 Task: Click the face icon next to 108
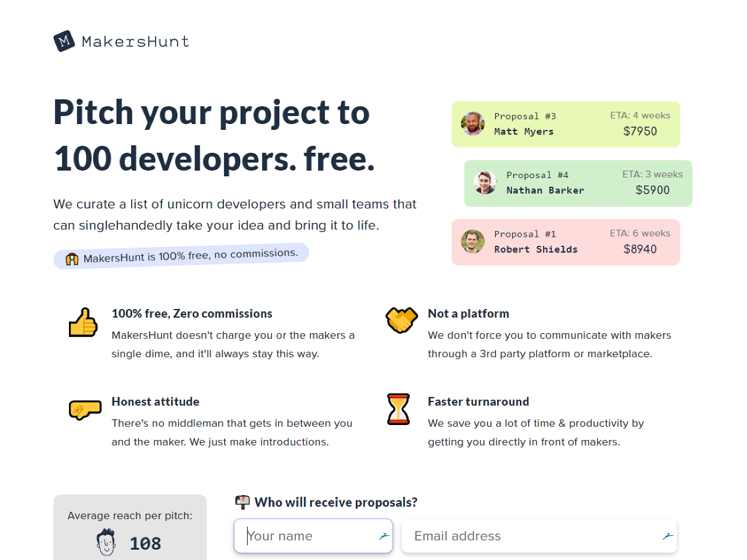pos(106,542)
